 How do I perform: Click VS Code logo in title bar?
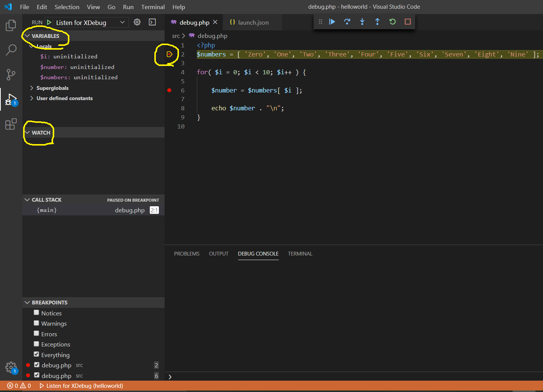[8, 7]
